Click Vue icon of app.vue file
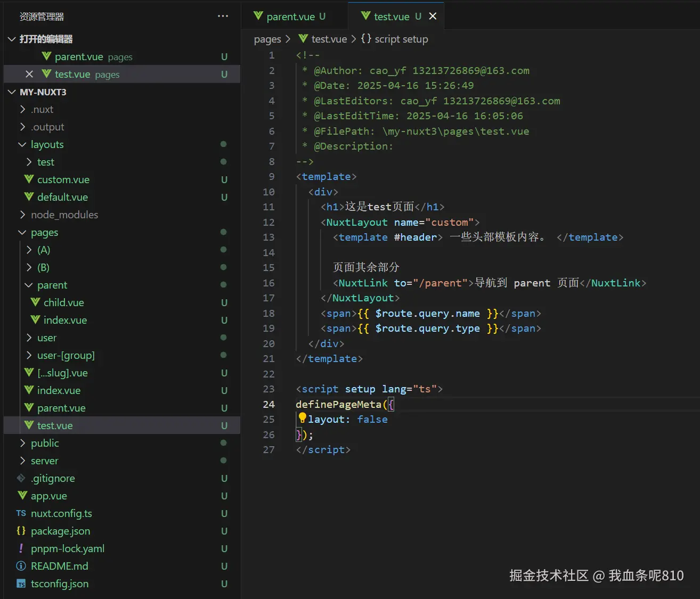The image size is (700, 599). click(x=23, y=496)
